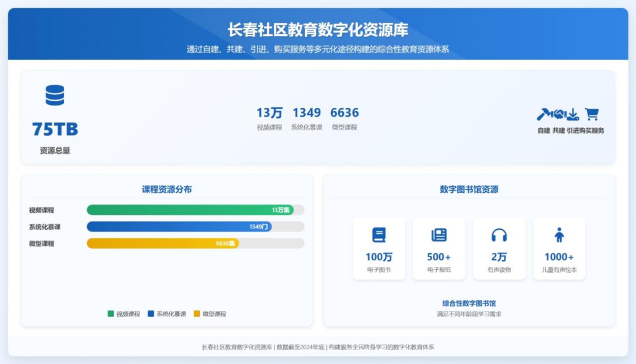Click the 1349 系统化慕课 statistic

[306, 118]
